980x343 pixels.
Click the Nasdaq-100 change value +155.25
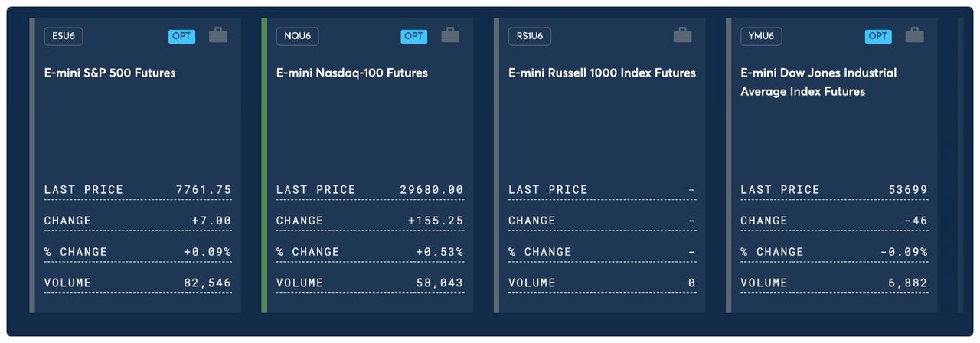click(x=436, y=220)
